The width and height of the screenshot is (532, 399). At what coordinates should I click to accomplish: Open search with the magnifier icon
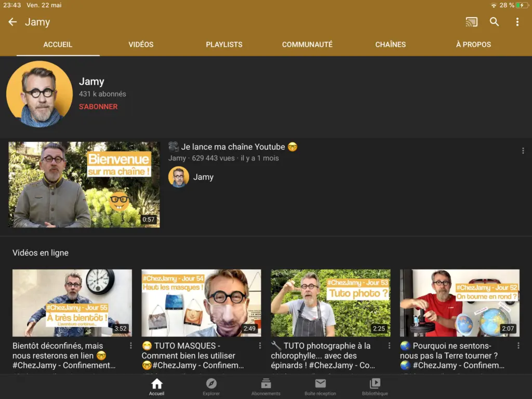click(x=495, y=22)
